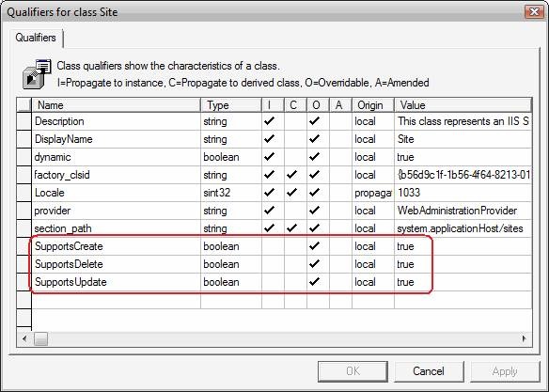Click the Cancel button

pos(429,371)
